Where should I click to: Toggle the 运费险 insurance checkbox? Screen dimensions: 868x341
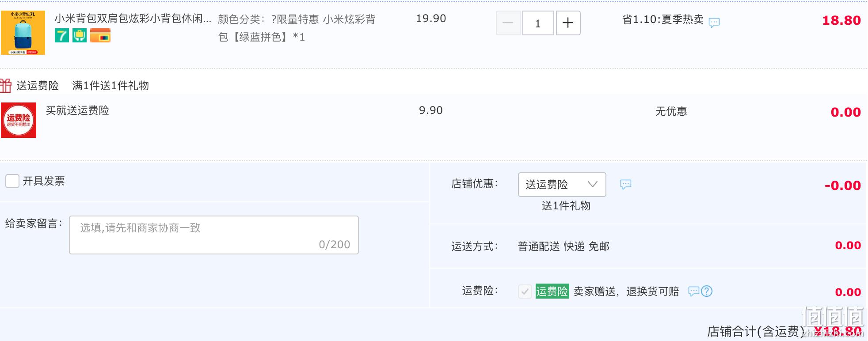(x=525, y=292)
